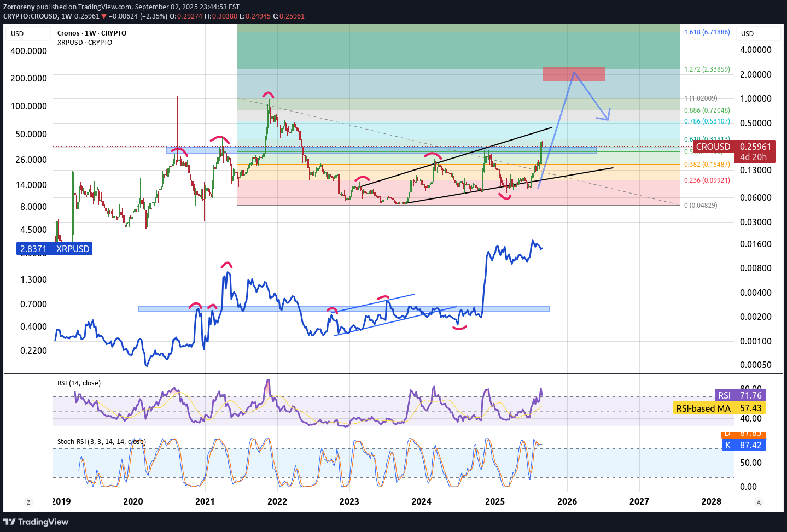787x532 pixels.
Task: Select the 'RSI (14, close)' indicator legend
Action: [x=79, y=383]
